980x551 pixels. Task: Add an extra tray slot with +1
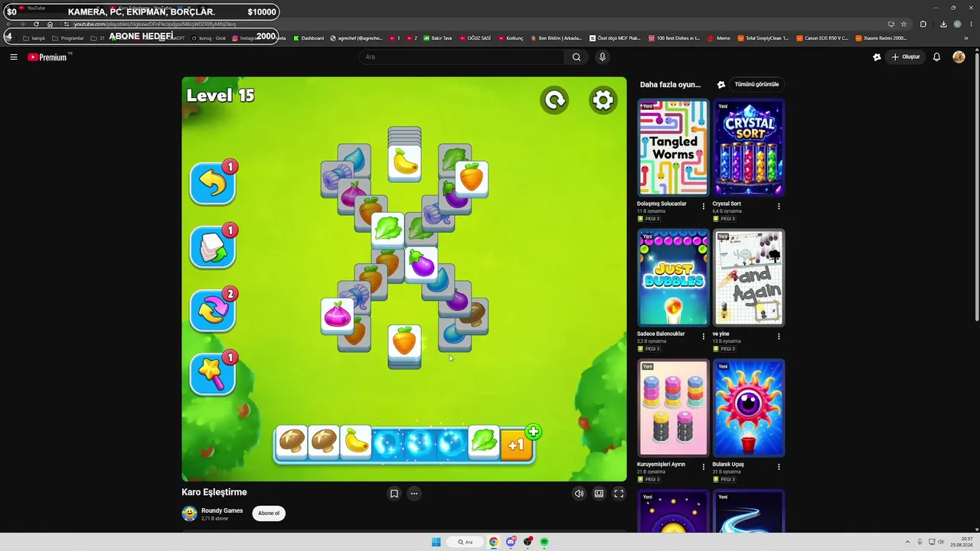pyautogui.click(x=518, y=444)
